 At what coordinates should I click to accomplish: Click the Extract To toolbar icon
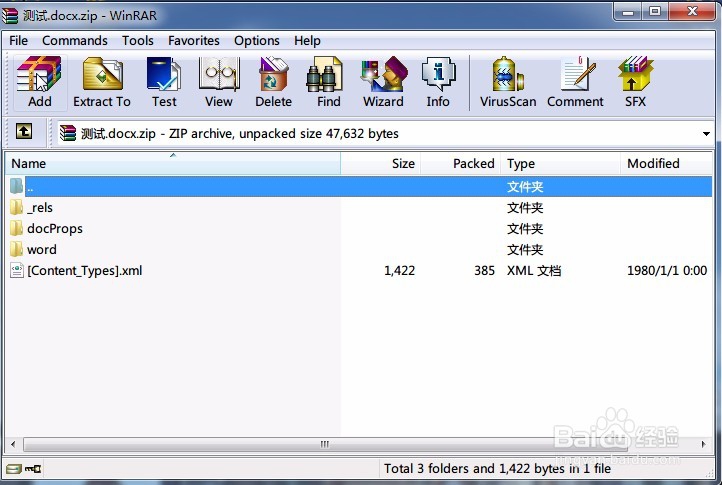(102, 74)
